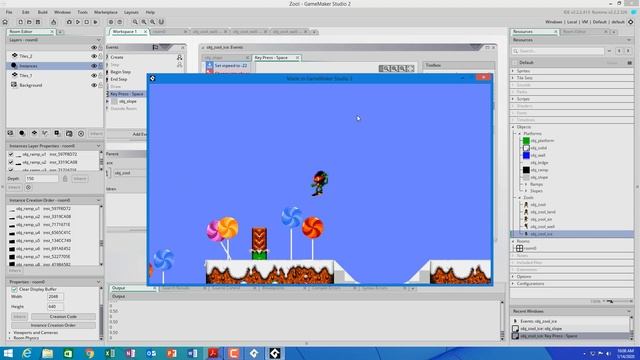This screenshot has height=360, width=640.
Task: Open PowerPoint from taskbar
Action: [172, 353]
